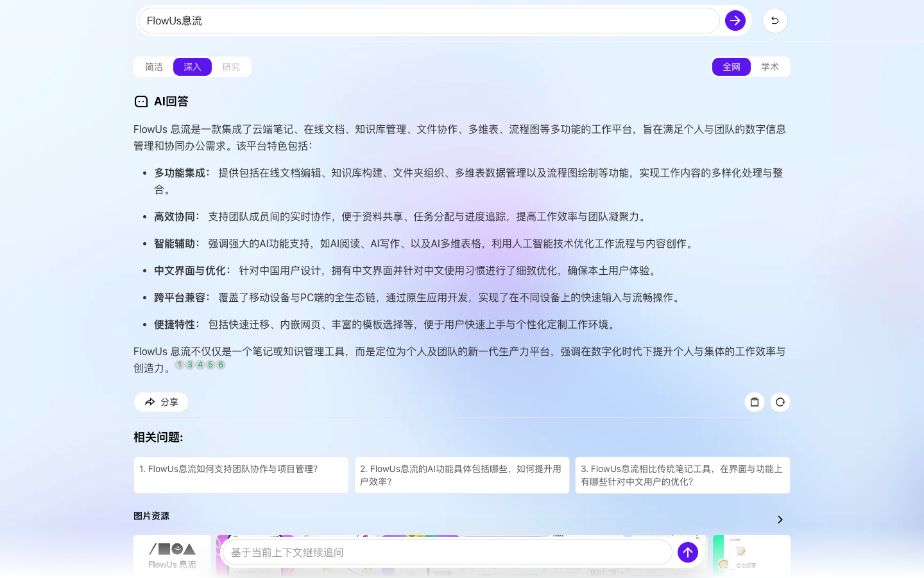
Task: Click the reset/undo icon beside the search bar
Action: [774, 21]
